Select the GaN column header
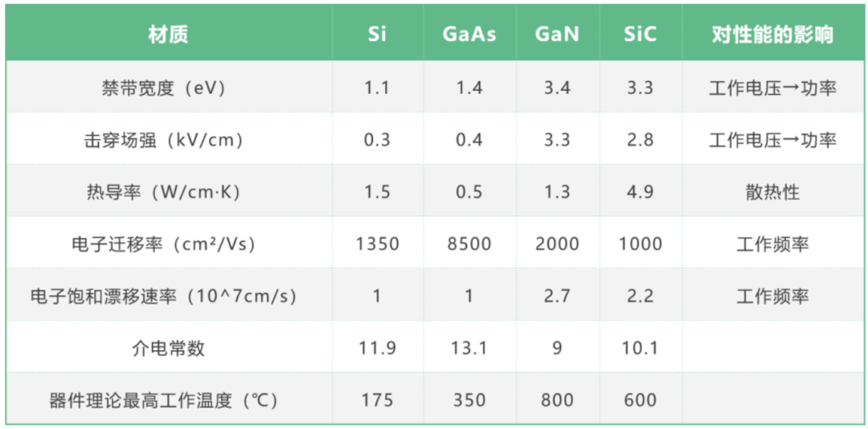 (x=557, y=35)
